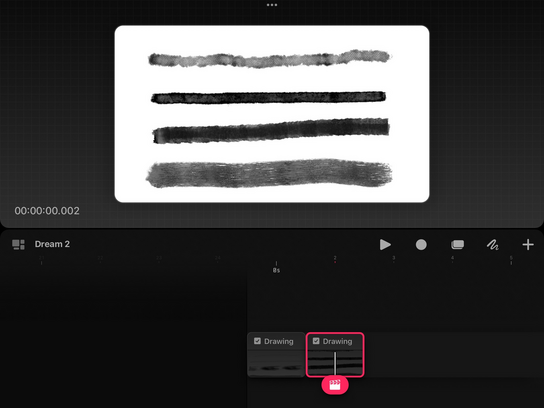Screen dimensions: 544x408
Task: Tap the white stage with brush strokes
Action: click(272, 114)
